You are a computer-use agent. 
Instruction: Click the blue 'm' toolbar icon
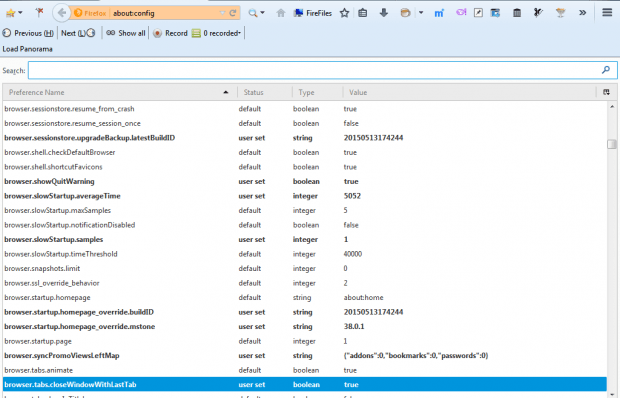click(439, 13)
